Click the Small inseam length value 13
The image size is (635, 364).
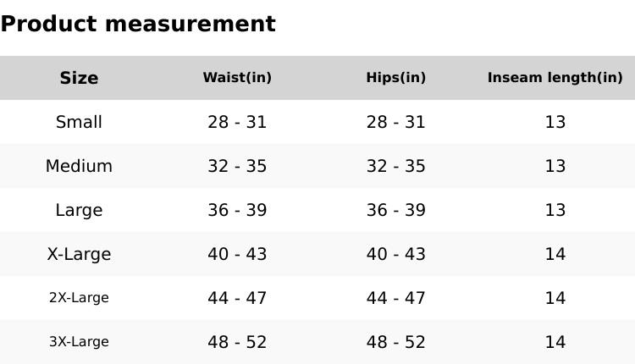(x=555, y=122)
